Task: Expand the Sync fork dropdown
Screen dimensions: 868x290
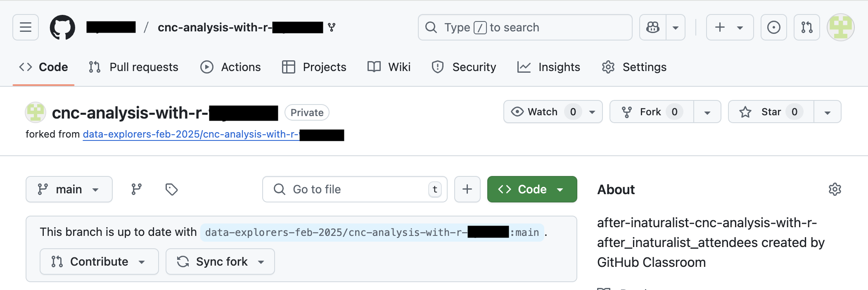Action: (x=220, y=261)
